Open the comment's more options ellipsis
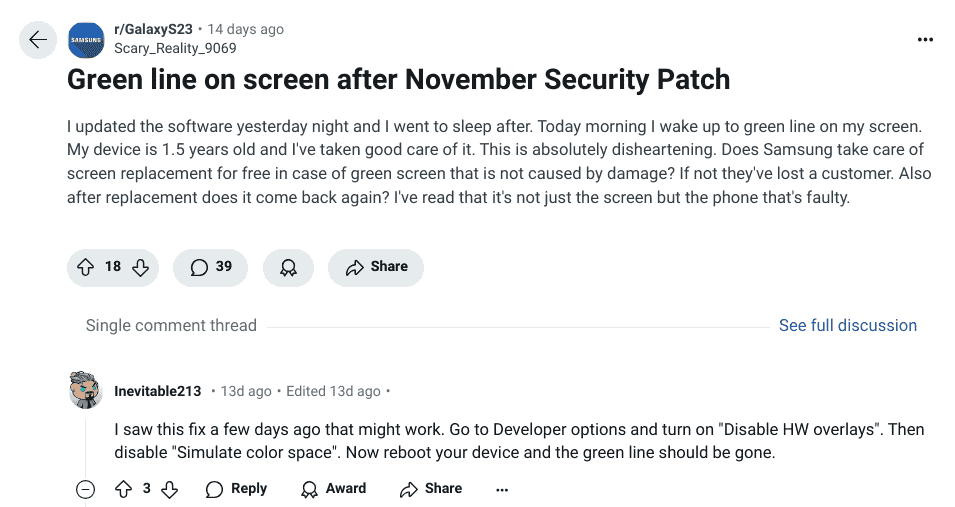This screenshot has width=955, height=507. 502,489
